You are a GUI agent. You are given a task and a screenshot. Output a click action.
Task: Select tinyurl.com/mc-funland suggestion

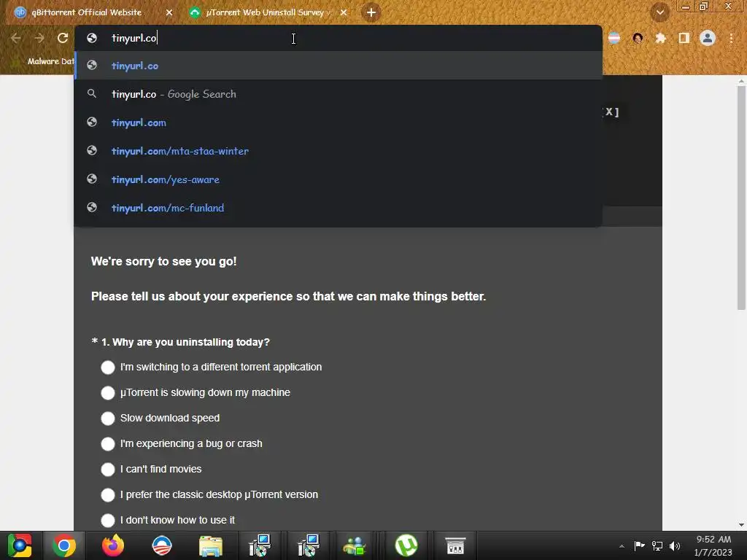point(338,208)
